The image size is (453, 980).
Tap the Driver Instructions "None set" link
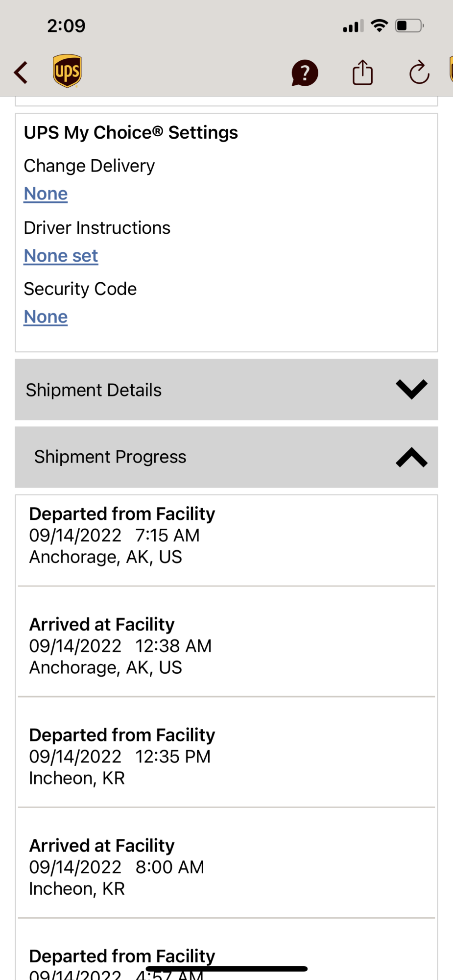61,256
